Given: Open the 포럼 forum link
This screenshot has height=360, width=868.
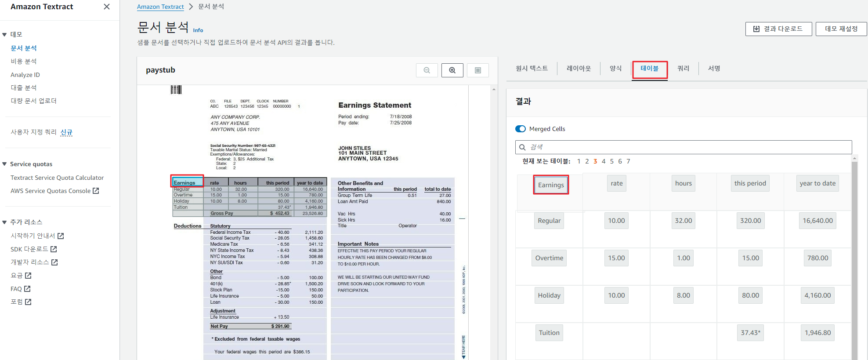Looking at the screenshot, I should [x=21, y=302].
